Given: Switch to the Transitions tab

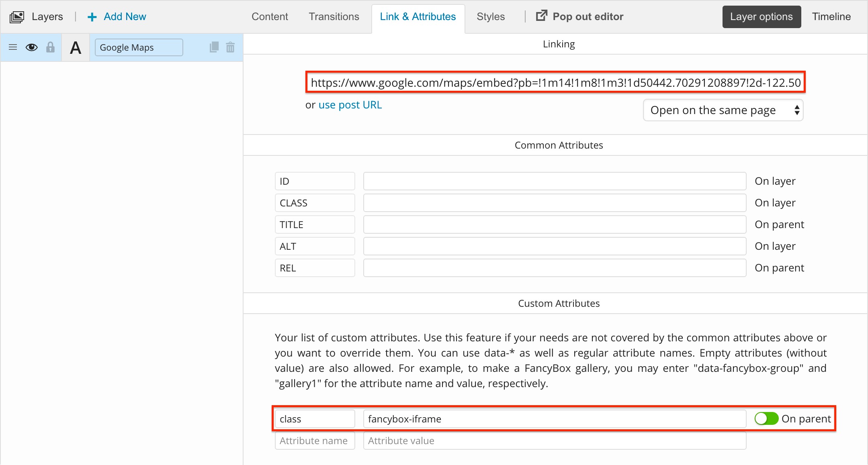Looking at the screenshot, I should [334, 16].
